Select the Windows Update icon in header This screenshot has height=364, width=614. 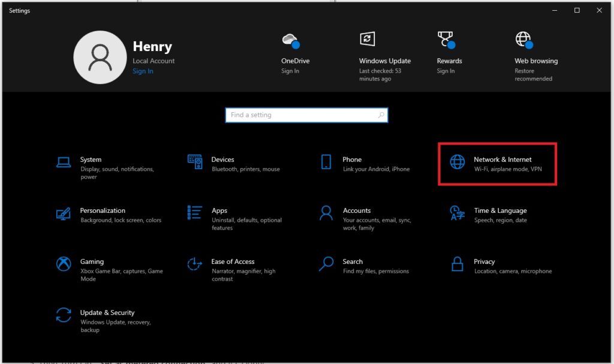pyautogui.click(x=368, y=39)
